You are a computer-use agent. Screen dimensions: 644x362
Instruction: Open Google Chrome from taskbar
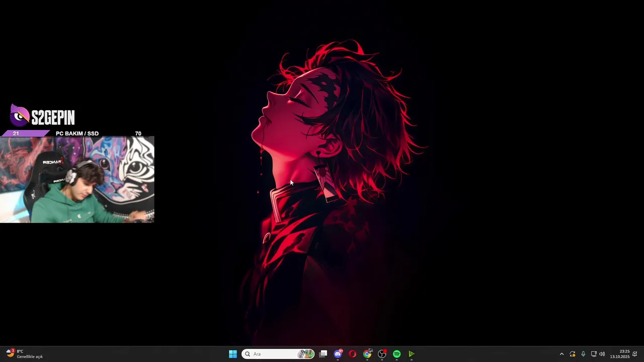367,354
